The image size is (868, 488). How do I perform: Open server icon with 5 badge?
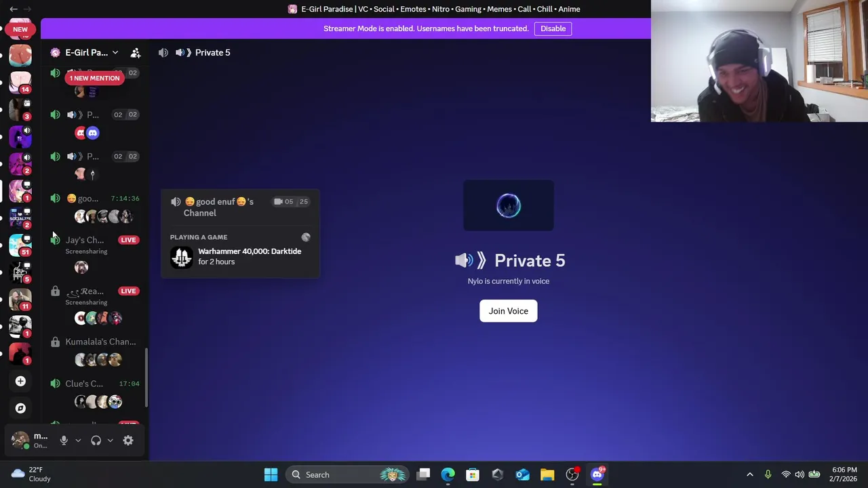pos(20,272)
